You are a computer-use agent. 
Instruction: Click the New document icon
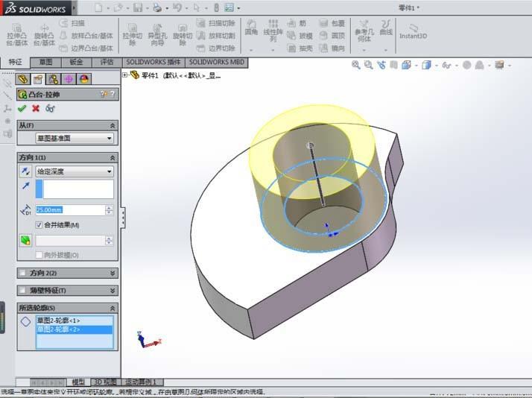point(98,7)
